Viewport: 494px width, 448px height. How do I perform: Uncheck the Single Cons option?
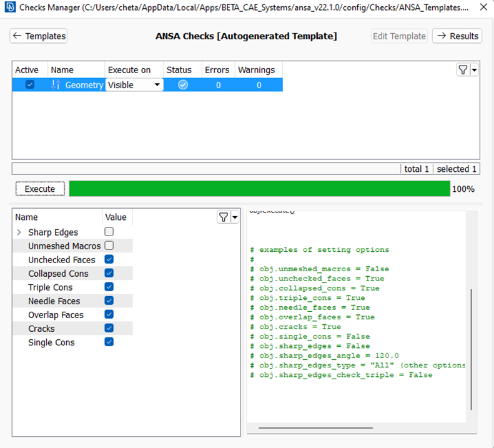click(109, 342)
